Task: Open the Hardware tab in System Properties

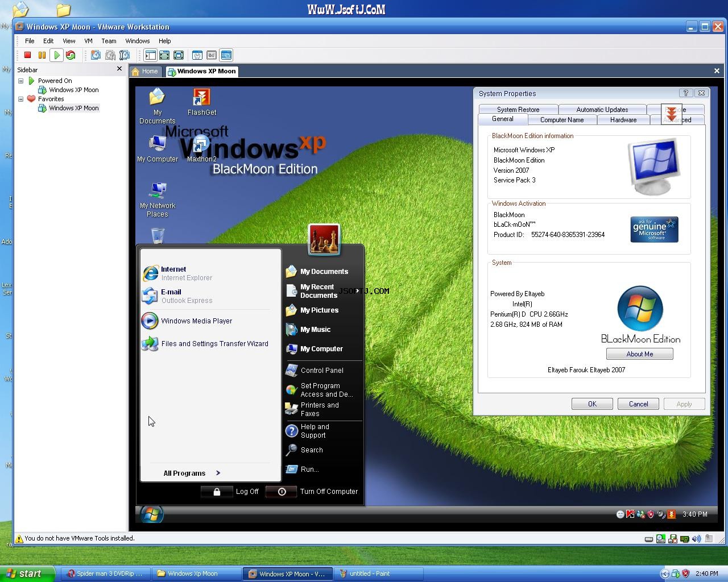Action: click(x=623, y=120)
